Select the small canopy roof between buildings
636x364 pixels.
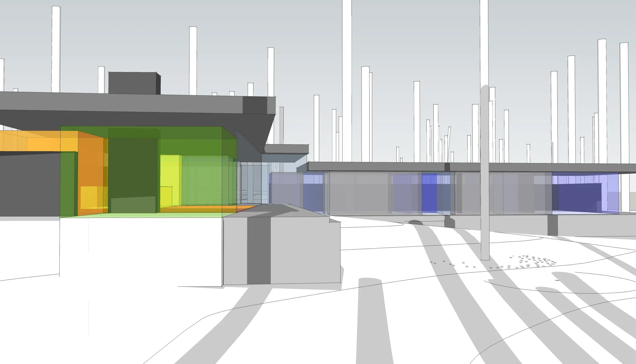(286, 149)
